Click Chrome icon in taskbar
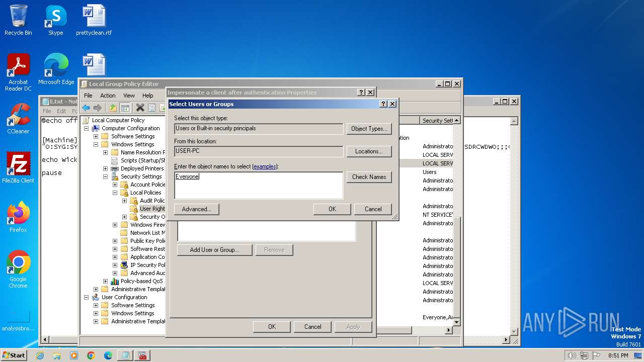The image size is (644, 362). [x=91, y=355]
